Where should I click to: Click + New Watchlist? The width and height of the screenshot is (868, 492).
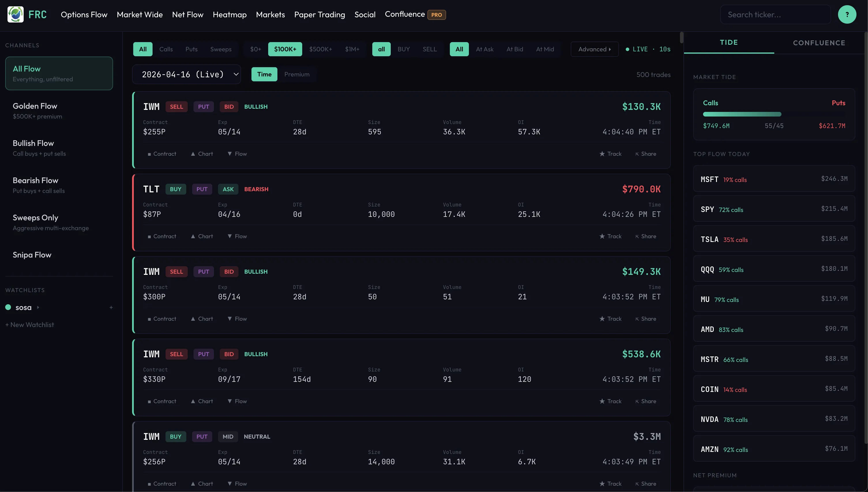click(x=29, y=325)
